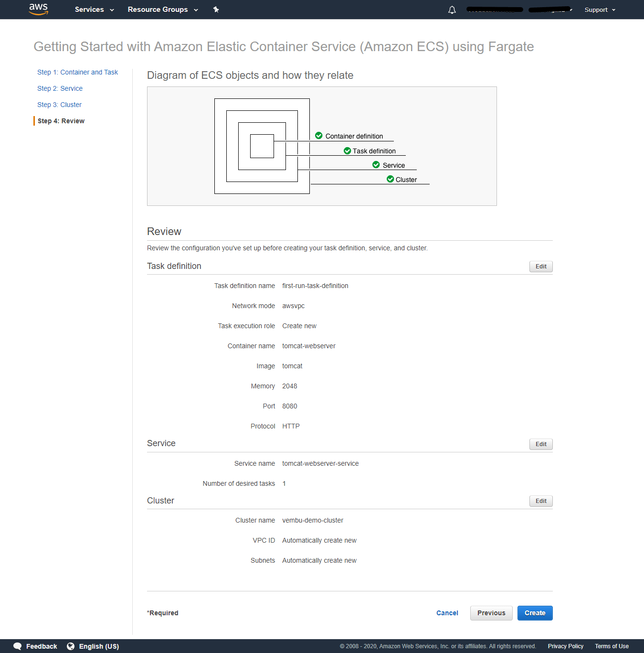The height and width of the screenshot is (653, 644).
Task: Open the Privacy Policy link
Action: [566, 646]
